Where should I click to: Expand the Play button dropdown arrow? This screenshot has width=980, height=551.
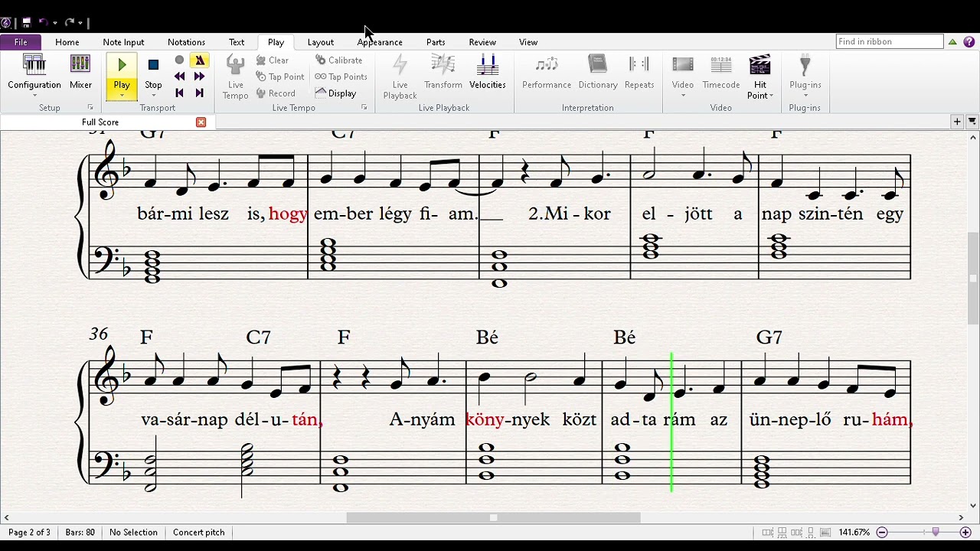(122, 96)
